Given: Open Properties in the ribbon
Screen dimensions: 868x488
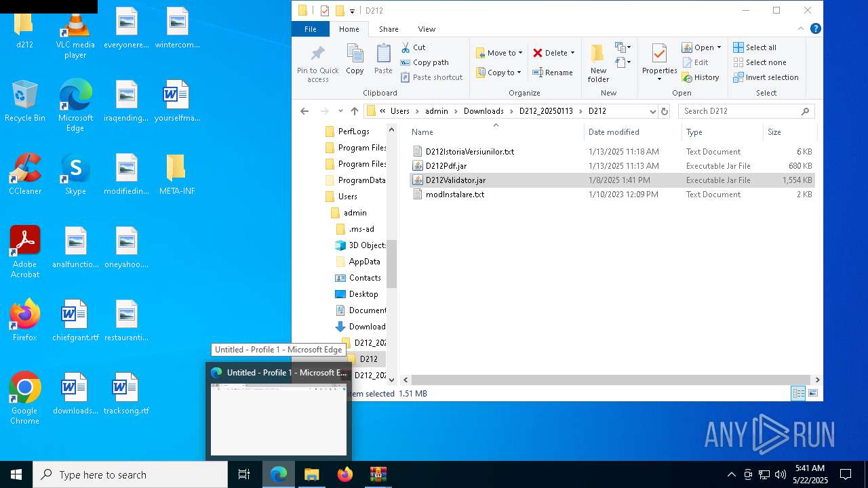Looking at the screenshot, I should pyautogui.click(x=659, y=62).
